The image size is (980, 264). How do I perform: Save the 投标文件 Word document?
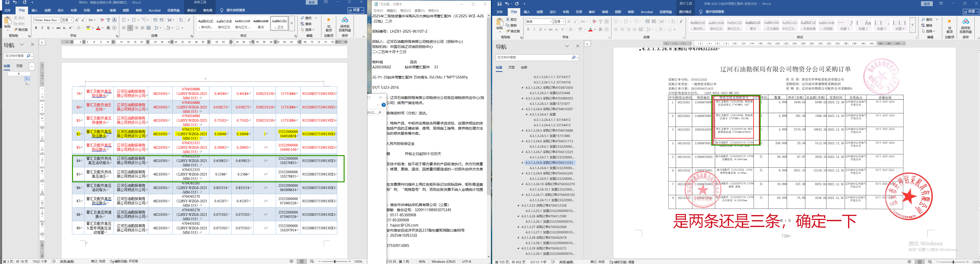pyautogui.click(x=500, y=3)
